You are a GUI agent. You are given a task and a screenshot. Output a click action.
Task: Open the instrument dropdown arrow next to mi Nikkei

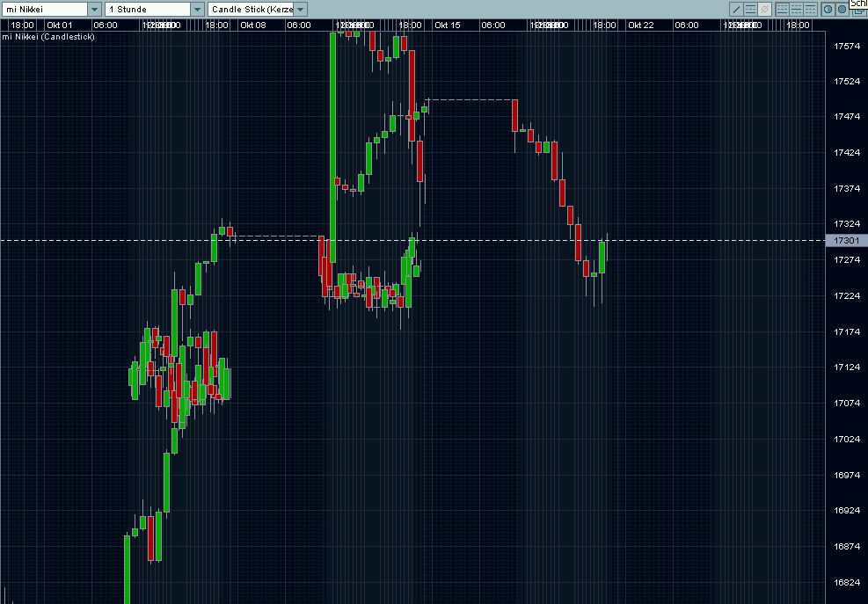(95, 10)
